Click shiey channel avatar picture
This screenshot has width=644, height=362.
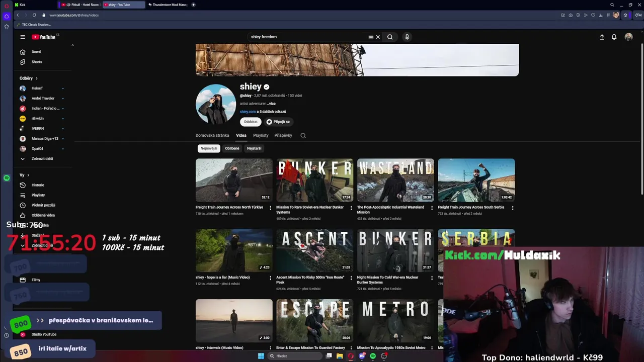216,104
